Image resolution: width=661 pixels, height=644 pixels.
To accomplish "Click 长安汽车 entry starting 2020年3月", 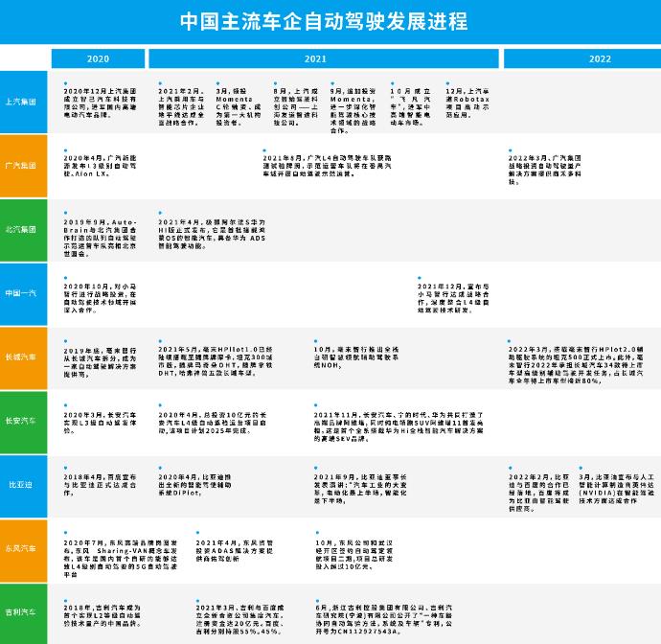I will tap(100, 423).
